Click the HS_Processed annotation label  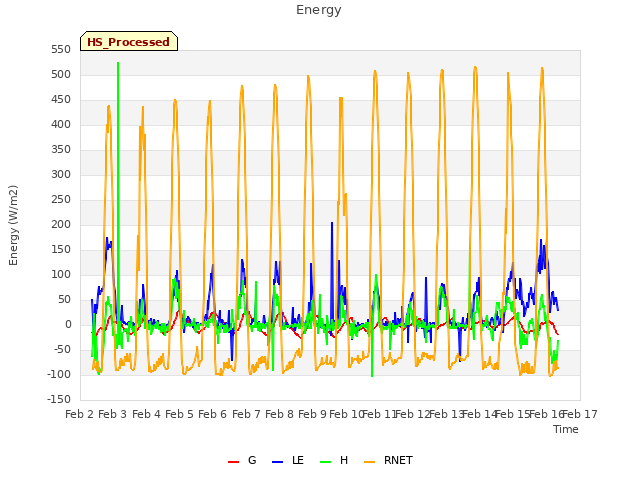tap(129, 42)
